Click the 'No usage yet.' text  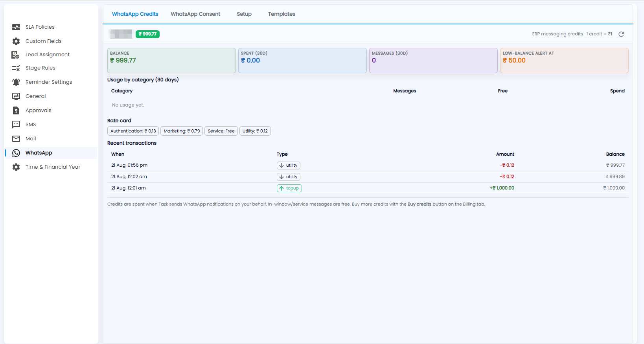click(x=128, y=105)
